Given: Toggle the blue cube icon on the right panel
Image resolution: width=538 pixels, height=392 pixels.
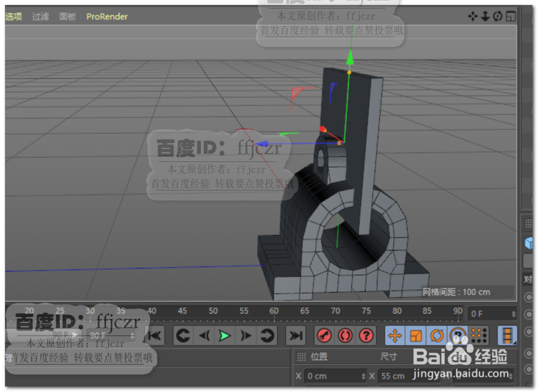Looking at the screenshot, I should [528, 243].
